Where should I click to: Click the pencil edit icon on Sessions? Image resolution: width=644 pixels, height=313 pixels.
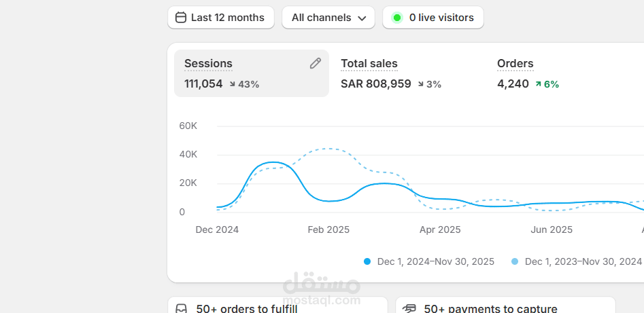(x=315, y=63)
